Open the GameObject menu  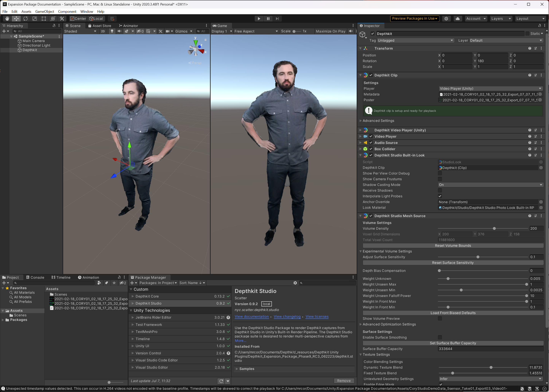coord(45,12)
